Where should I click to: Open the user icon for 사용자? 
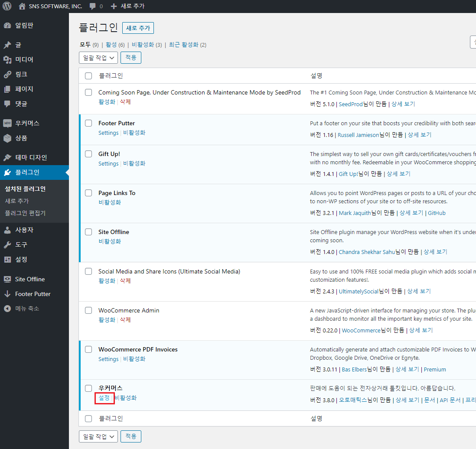click(7, 230)
